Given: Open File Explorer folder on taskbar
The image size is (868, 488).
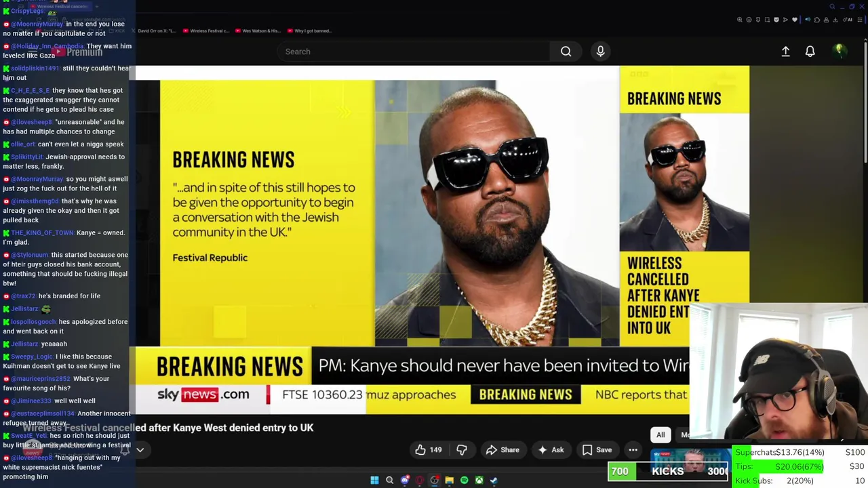Looking at the screenshot, I should click(450, 480).
